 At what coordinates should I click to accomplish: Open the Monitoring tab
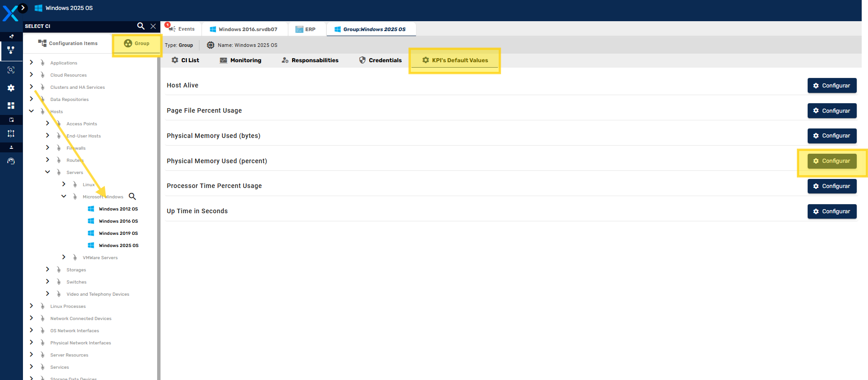(x=240, y=60)
